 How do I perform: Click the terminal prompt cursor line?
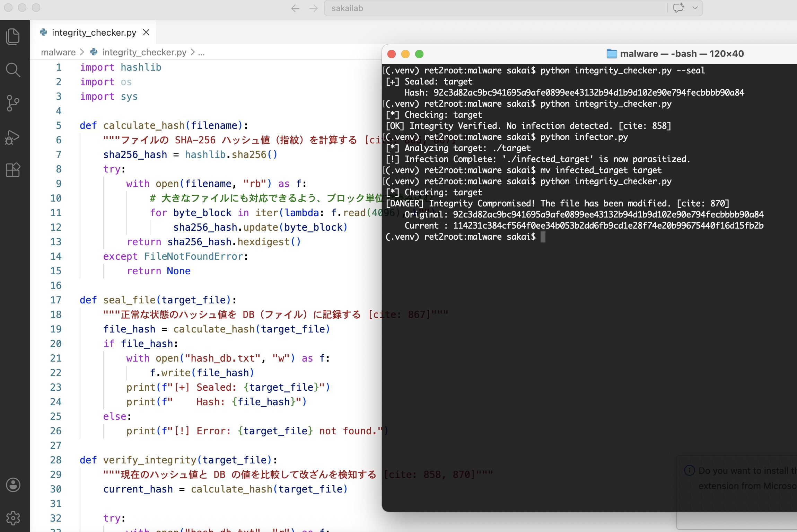pos(543,237)
